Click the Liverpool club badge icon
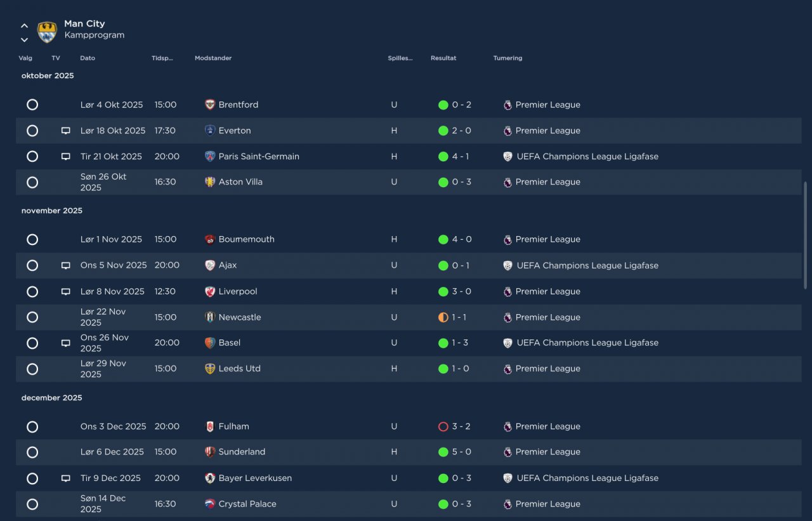Screen dimensions: 812x521 pos(210,291)
